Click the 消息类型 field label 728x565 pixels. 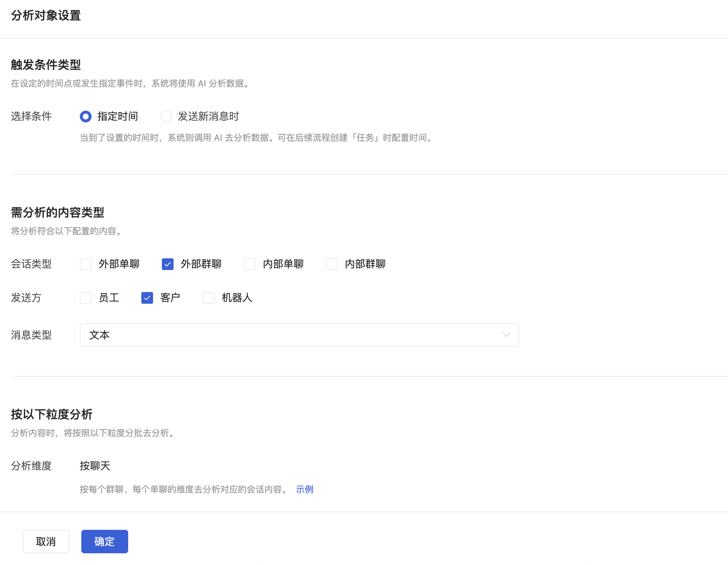(31, 335)
